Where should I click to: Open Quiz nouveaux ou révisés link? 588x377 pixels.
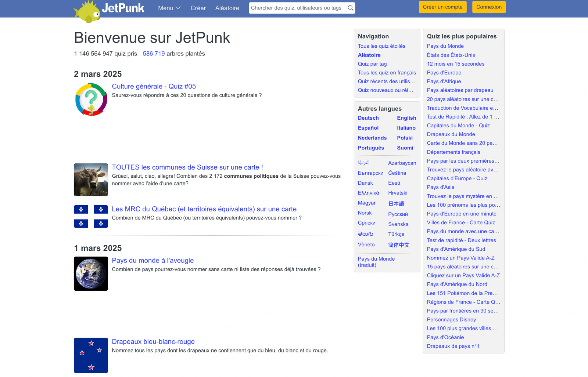386,90
